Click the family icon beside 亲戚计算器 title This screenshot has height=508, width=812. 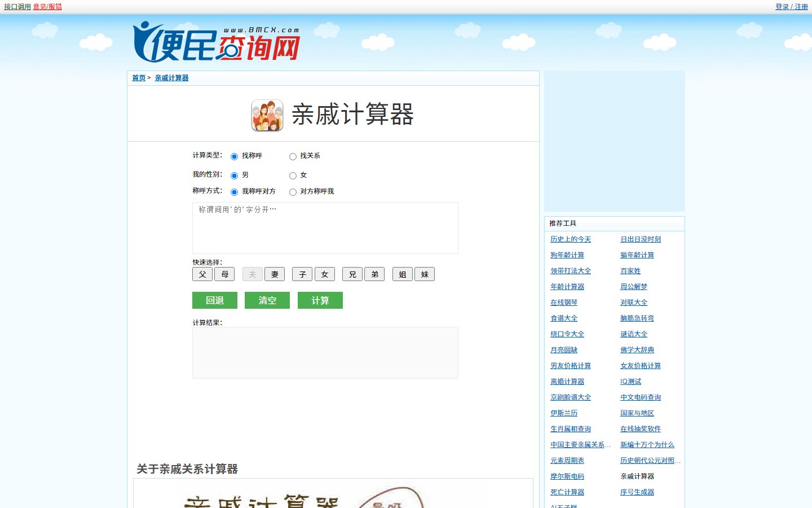(x=267, y=115)
